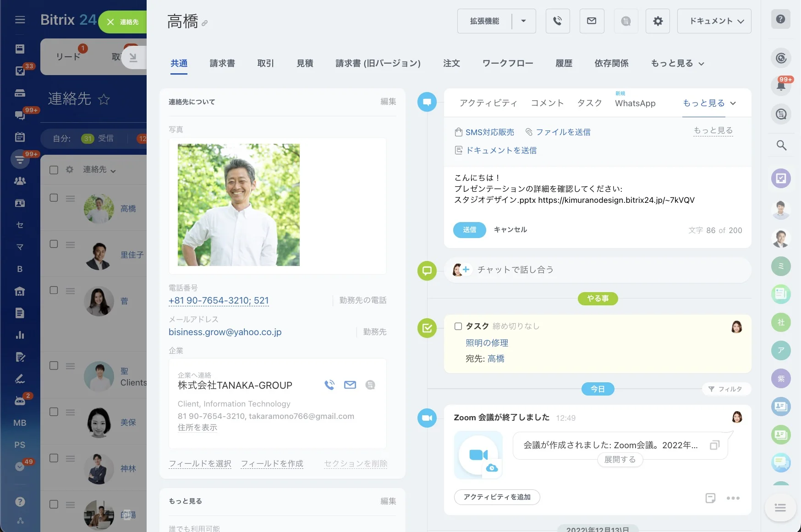Expand the 拡張機能 dropdown arrow

[x=523, y=21]
